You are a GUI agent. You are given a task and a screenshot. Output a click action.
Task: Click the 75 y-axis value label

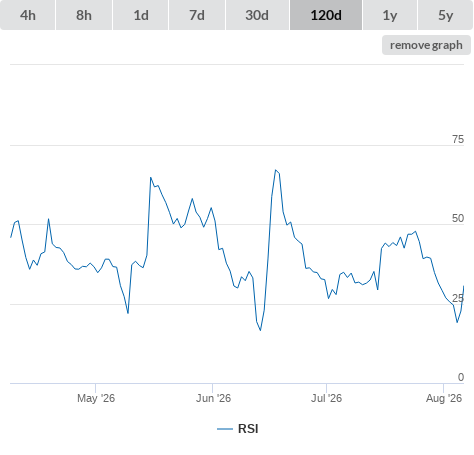[458, 139]
